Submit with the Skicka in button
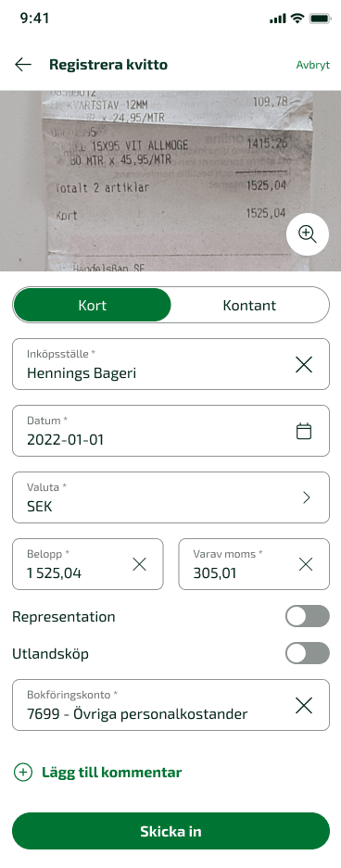The width and height of the screenshot is (341, 868). click(x=170, y=831)
